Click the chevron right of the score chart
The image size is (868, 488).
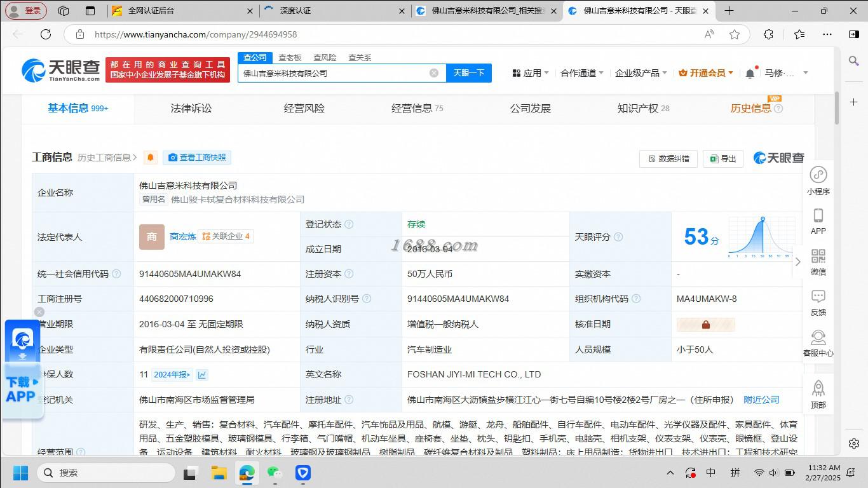[798, 261]
